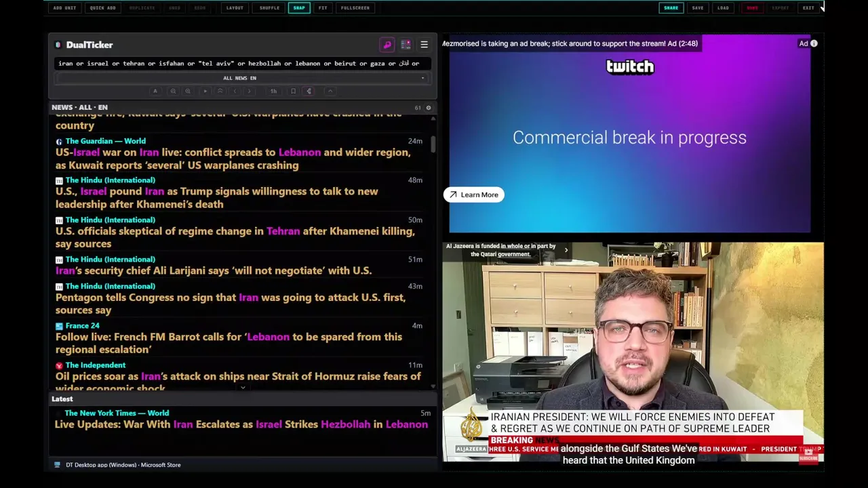Click the 'NEWS · ALL · EN' panel header
The width and height of the screenshot is (868, 488).
point(79,108)
